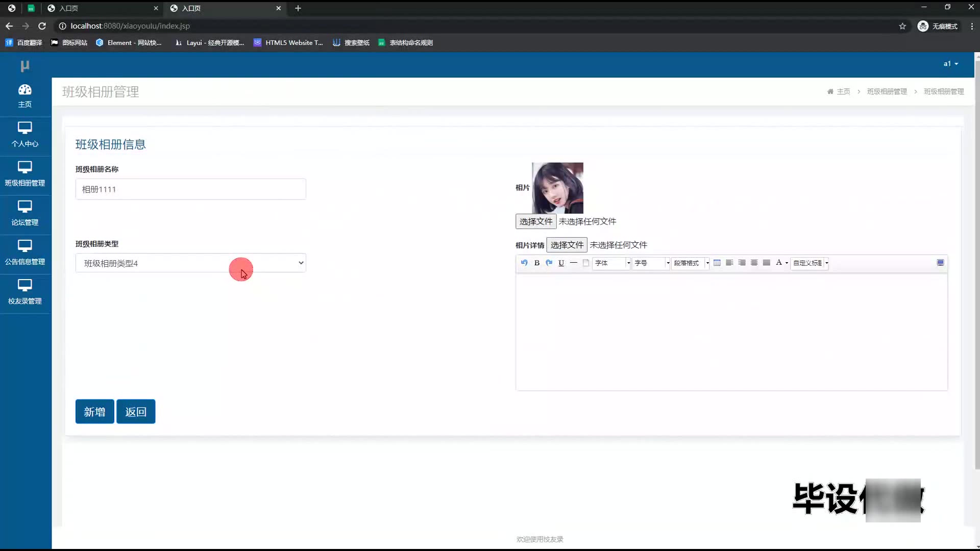Image resolution: width=980 pixels, height=551 pixels.
Task: Open 校友录管理 sidebar menu item
Action: point(24,292)
